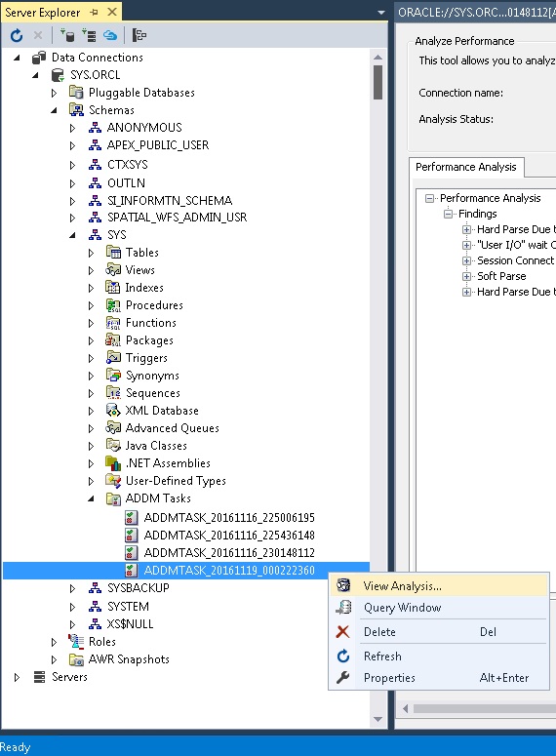Click the Triggers folder icon
The image size is (556, 756).
pyautogui.click(x=113, y=358)
